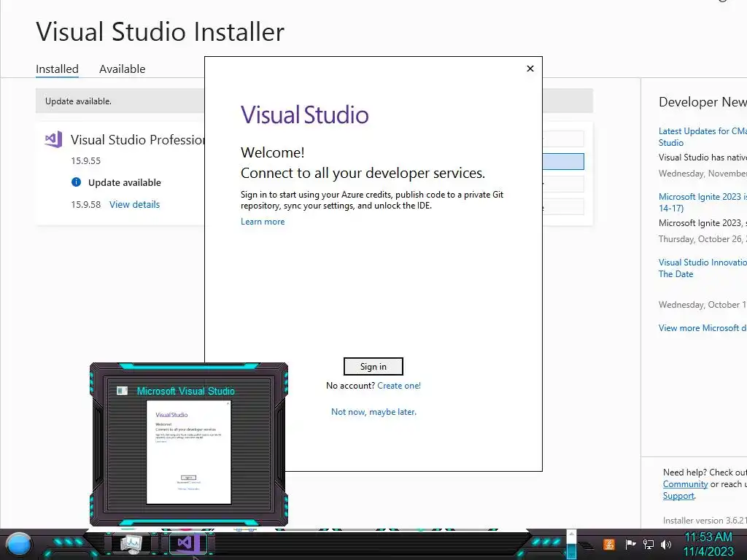This screenshot has height=560, width=747.
Task: Click the blue Update available info icon
Action: (76, 182)
